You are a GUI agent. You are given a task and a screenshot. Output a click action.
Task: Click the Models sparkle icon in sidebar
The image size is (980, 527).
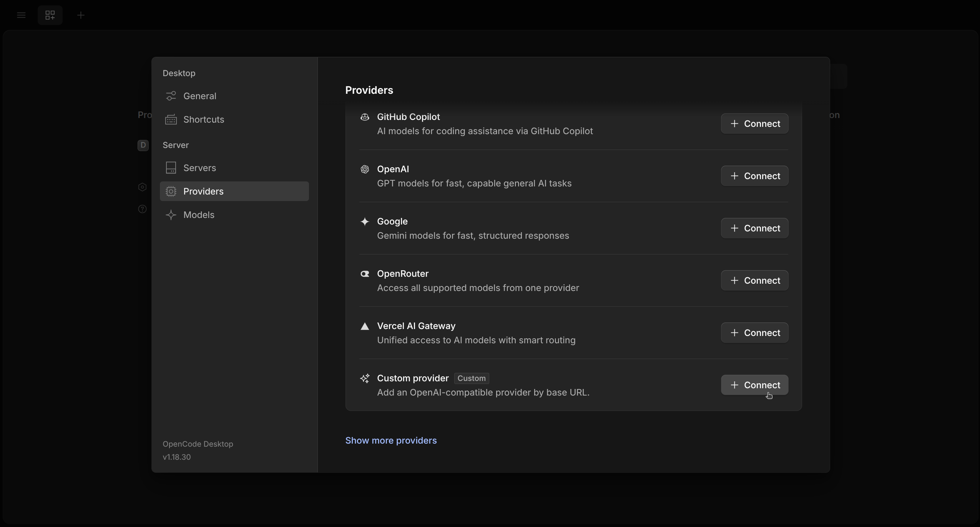click(171, 215)
